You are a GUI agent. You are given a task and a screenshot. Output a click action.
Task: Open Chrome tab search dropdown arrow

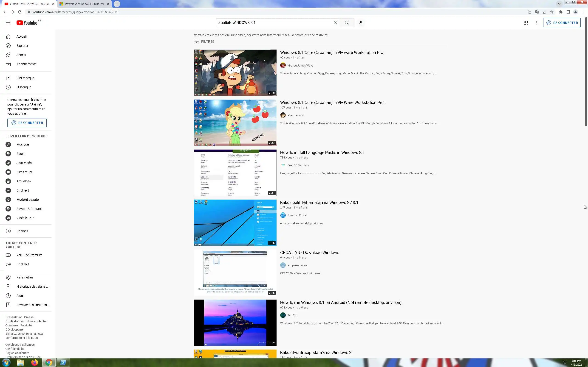click(559, 4)
